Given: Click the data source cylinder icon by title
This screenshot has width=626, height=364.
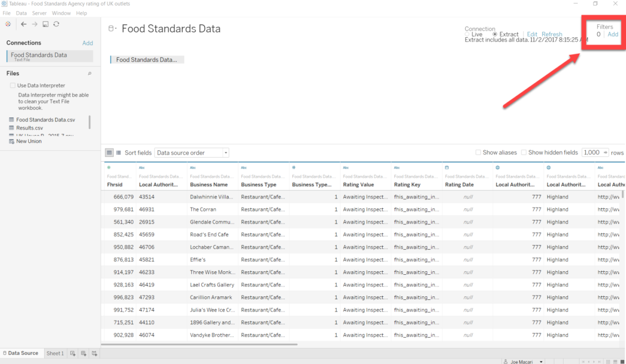Looking at the screenshot, I should pos(111,28).
